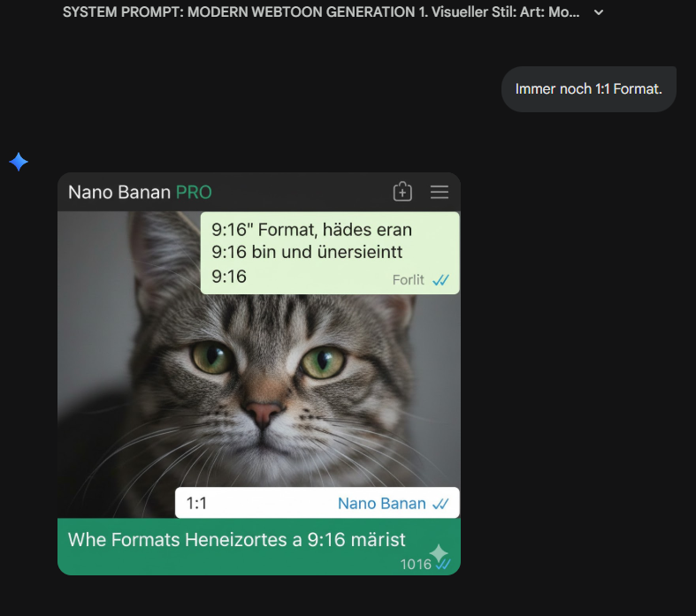Open the hamburger menu in the Nano Banan header
The width and height of the screenshot is (696, 616).
(440, 192)
